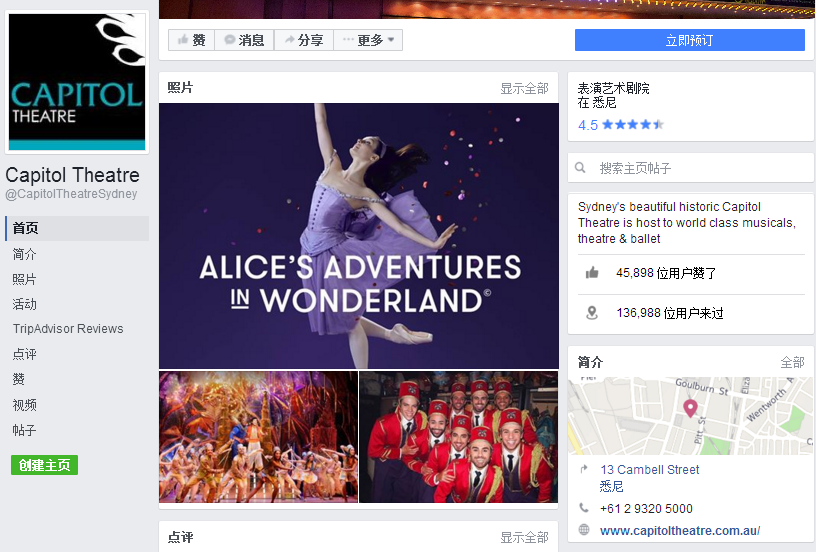
Task: Click the 点评 section heading
Action: (180, 537)
